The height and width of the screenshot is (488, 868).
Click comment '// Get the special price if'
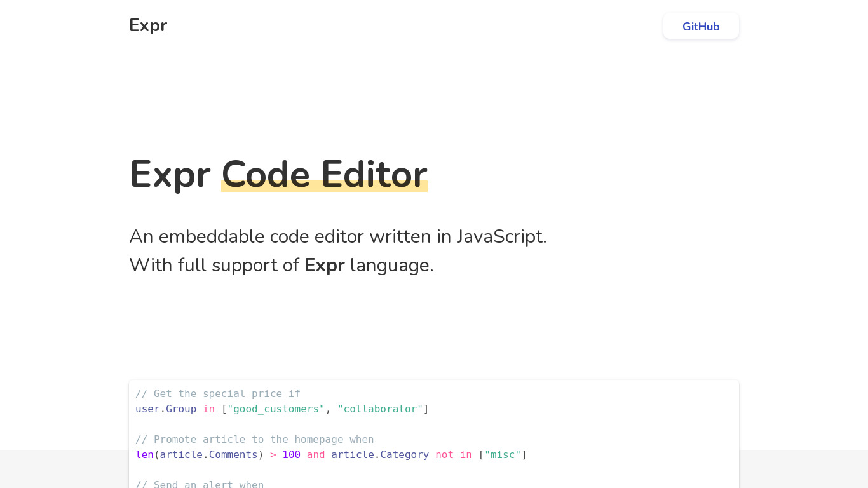click(x=218, y=394)
